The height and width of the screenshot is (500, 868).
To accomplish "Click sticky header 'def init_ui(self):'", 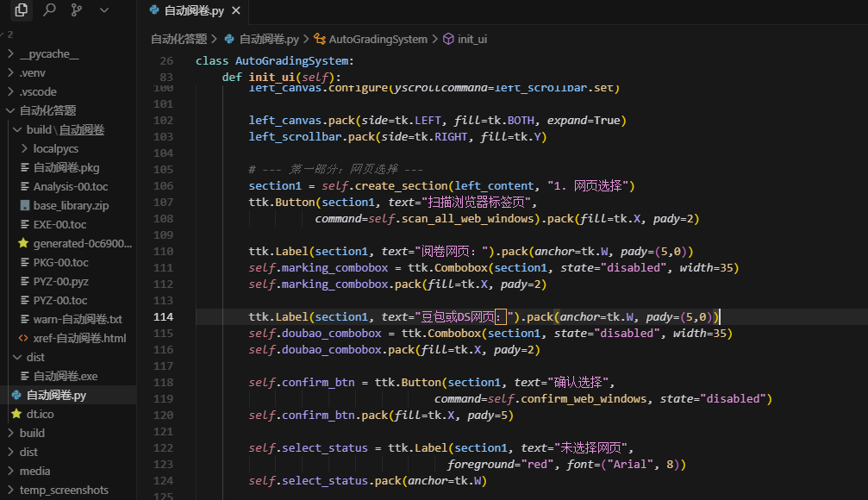I will [281, 77].
